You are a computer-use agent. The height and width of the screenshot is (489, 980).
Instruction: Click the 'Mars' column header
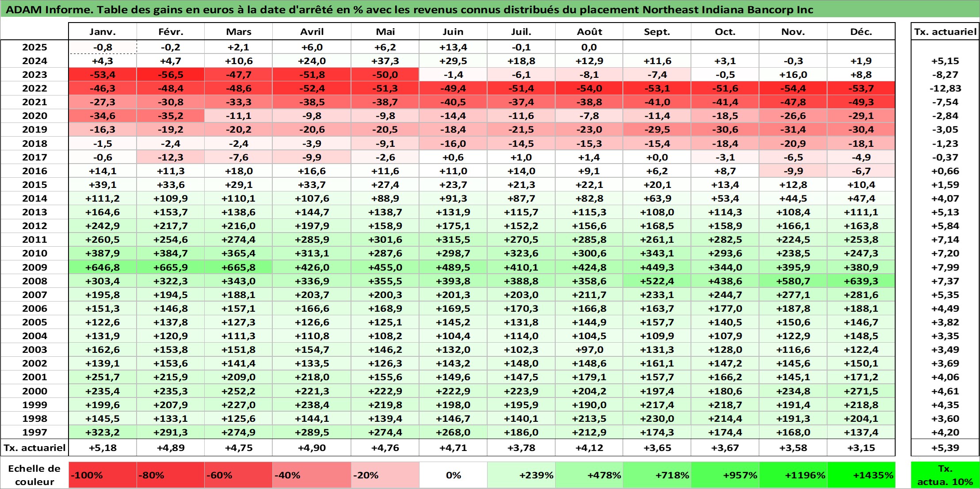click(239, 31)
